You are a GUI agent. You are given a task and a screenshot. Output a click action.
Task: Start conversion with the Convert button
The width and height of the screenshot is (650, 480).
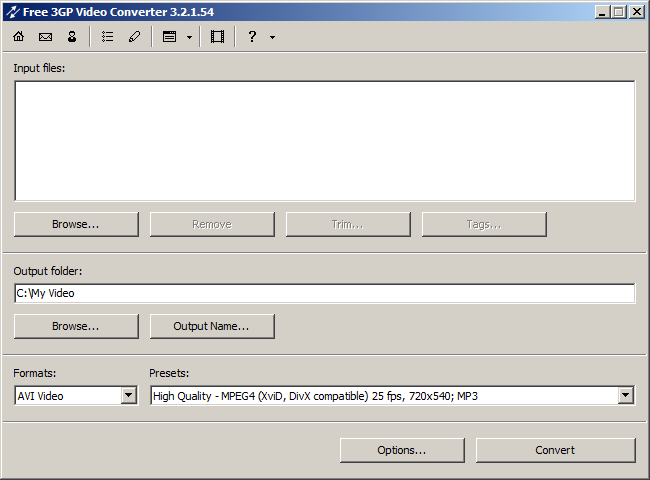555,450
